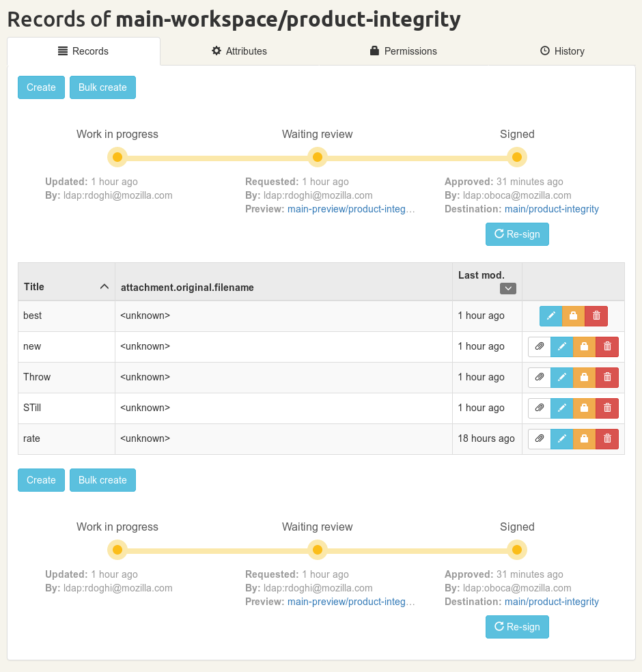Click the lock icon on the "best" row

(573, 316)
